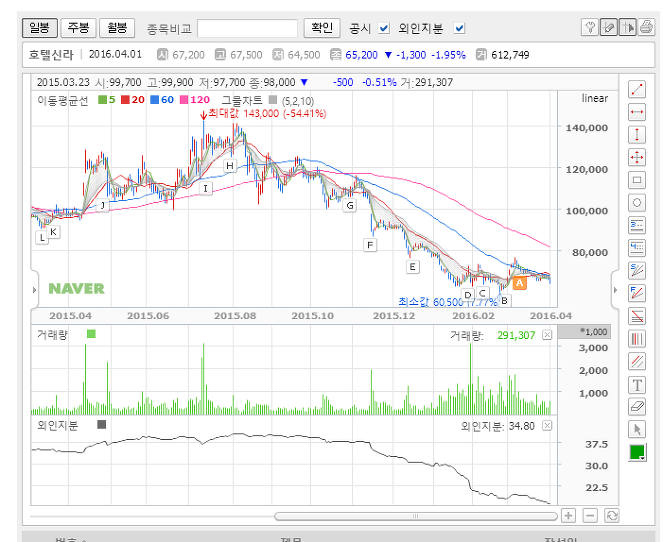Viewport: 663px width, 542px height.
Task: Select the three-division line tool
Action: [637, 225]
